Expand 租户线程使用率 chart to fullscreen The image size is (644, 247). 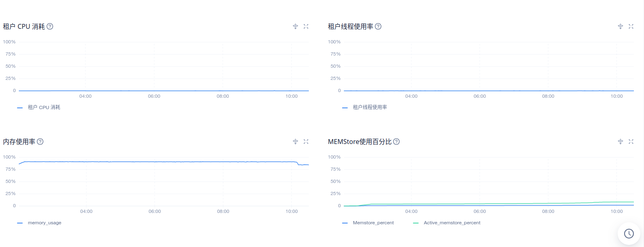pyautogui.click(x=631, y=26)
